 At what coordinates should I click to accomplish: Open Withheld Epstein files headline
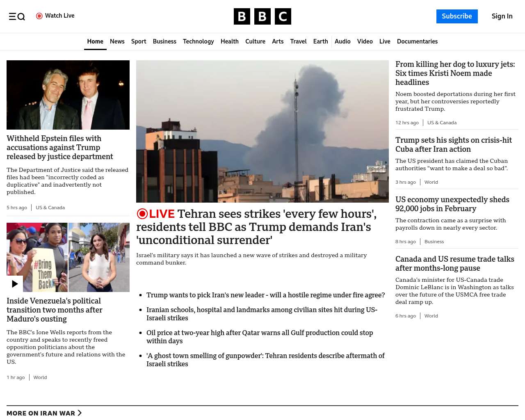[60, 147]
